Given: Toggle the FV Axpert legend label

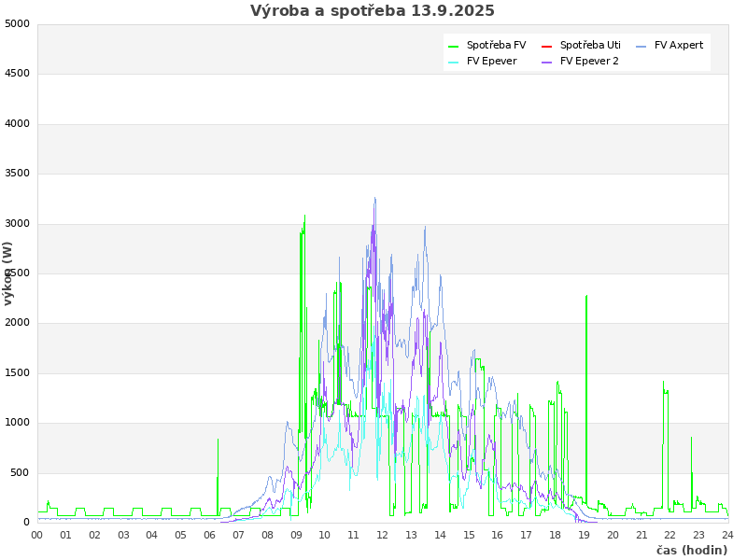Looking at the screenshot, I should (x=679, y=46).
